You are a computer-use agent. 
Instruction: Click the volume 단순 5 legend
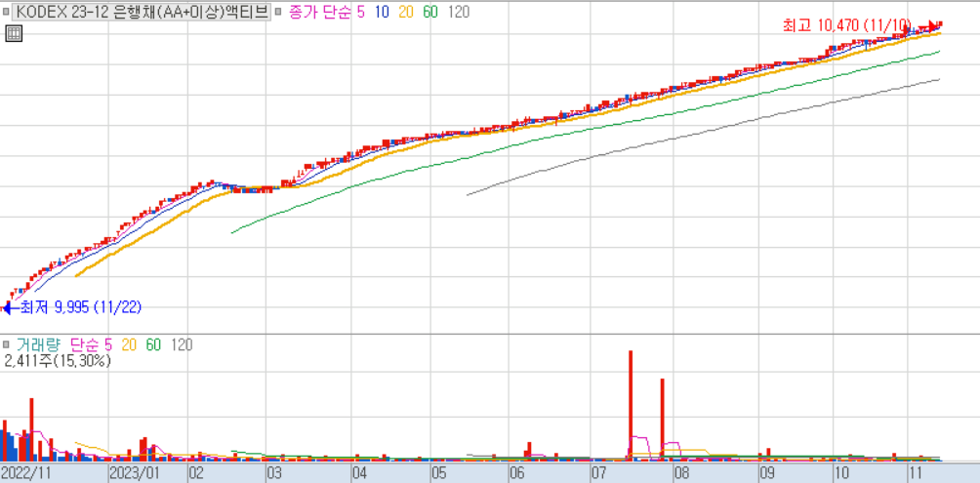pos(91,344)
